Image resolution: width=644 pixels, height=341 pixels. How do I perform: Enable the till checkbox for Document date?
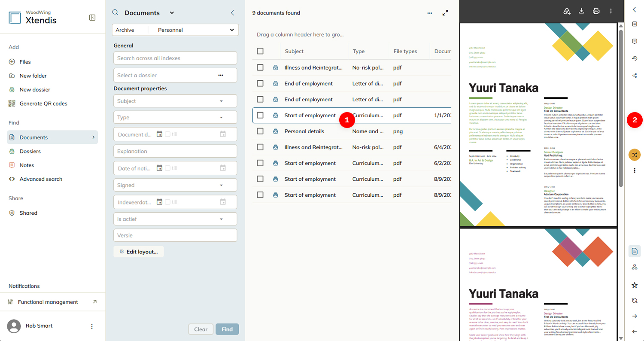click(168, 134)
